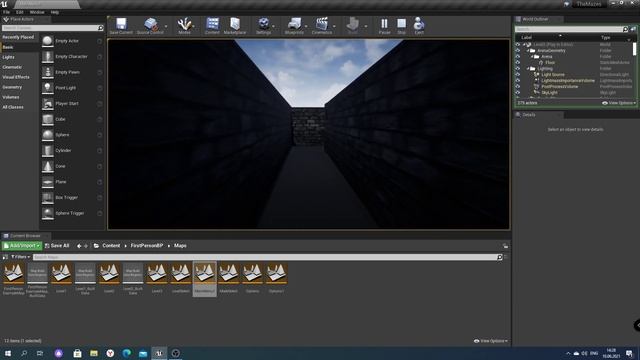
Task: Select the Plane shape actor
Action: pos(72,182)
